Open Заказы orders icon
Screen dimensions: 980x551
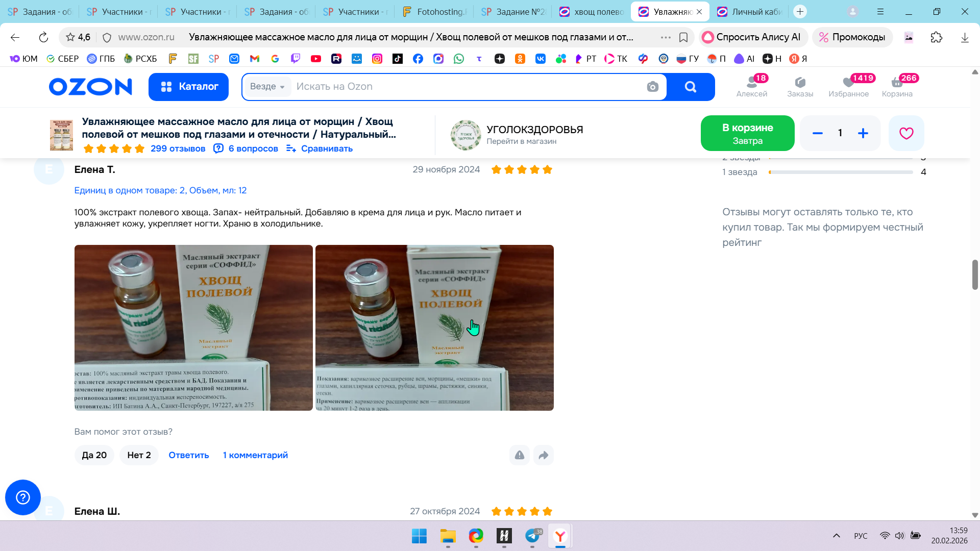click(800, 86)
